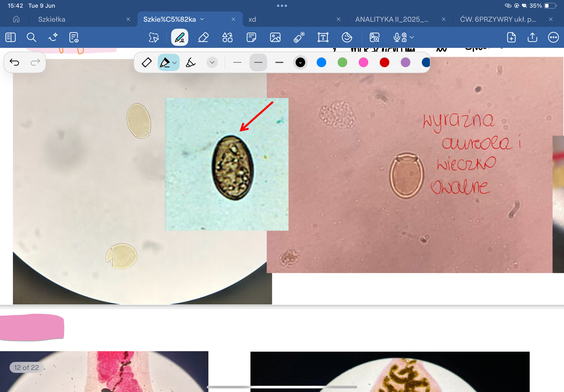Tap the iOS home indicator bar
564x392 pixels.
point(282,387)
